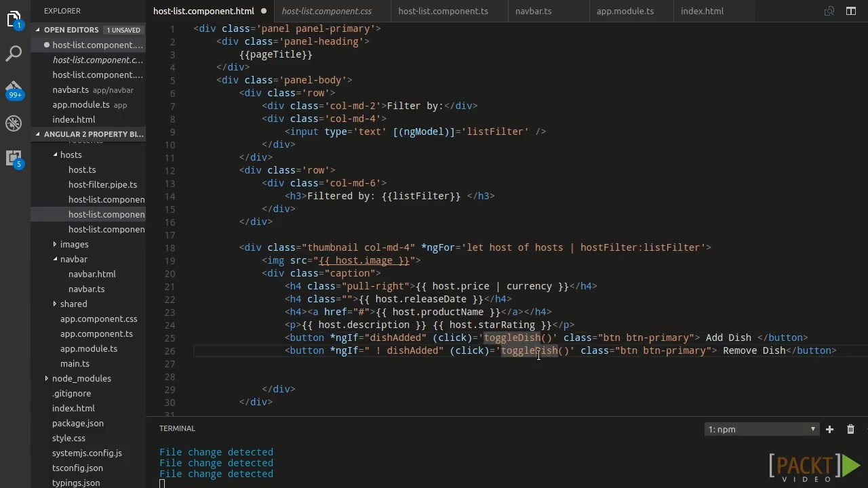Open the Debug view icon
868x488 pixels.
(x=14, y=123)
